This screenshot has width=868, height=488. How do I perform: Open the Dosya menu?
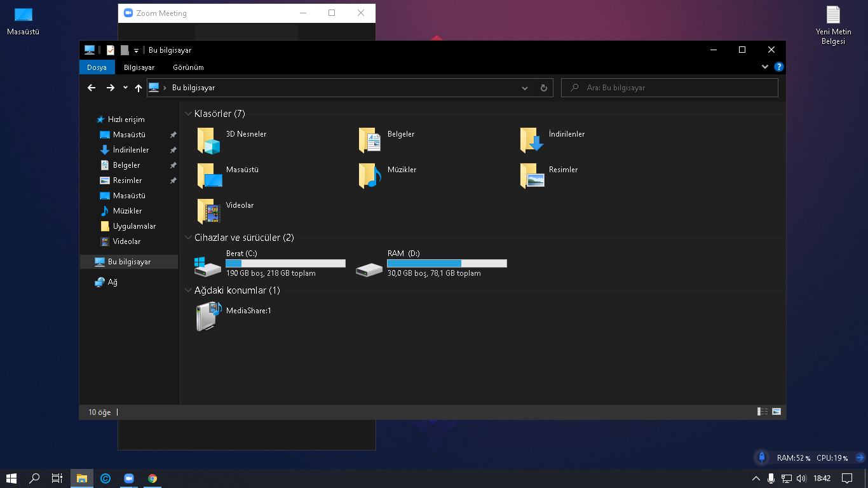coord(97,67)
